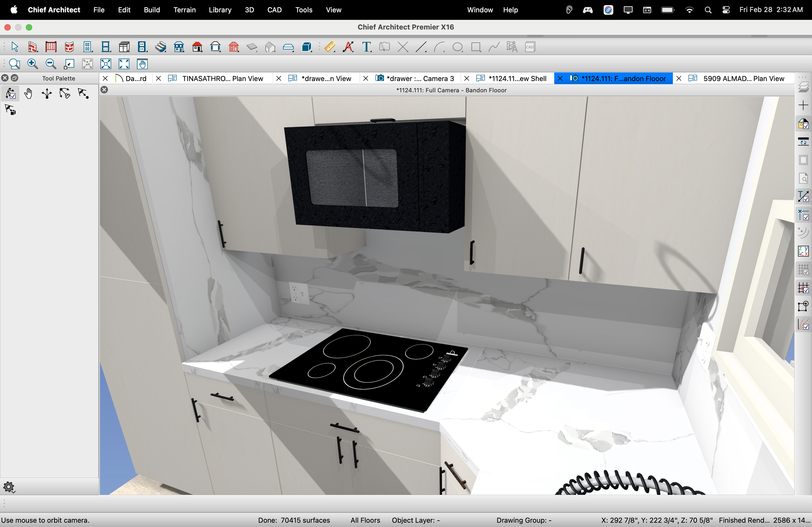Select the Roof tool with red roof
Screen dimensions: 812x527
coord(197,47)
